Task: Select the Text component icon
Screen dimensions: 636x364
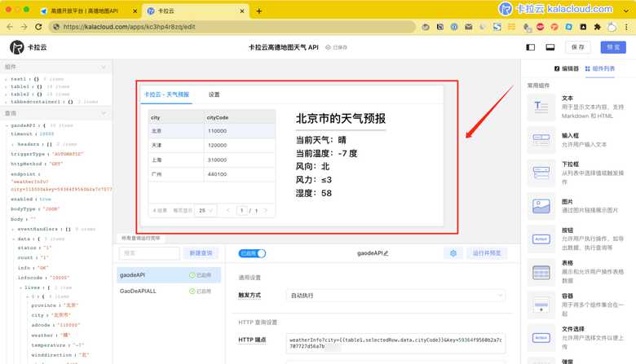Action: pyautogui.click(x=541, y=107)
